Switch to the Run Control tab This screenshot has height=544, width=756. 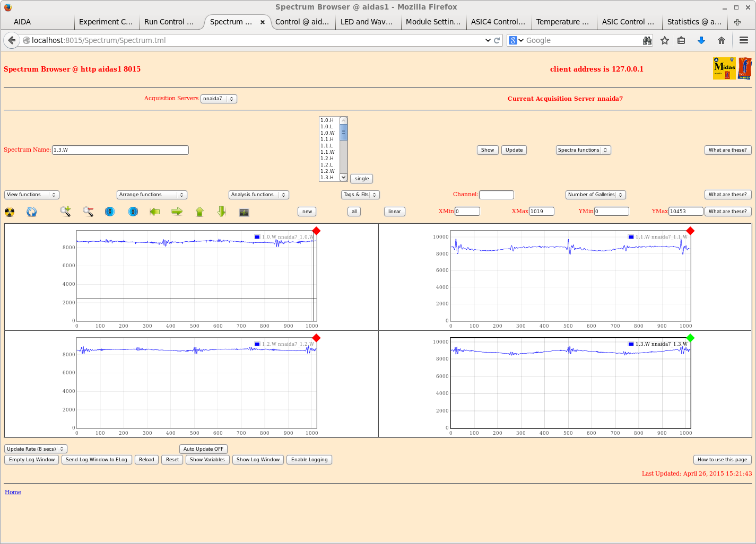tap(170, 22)
